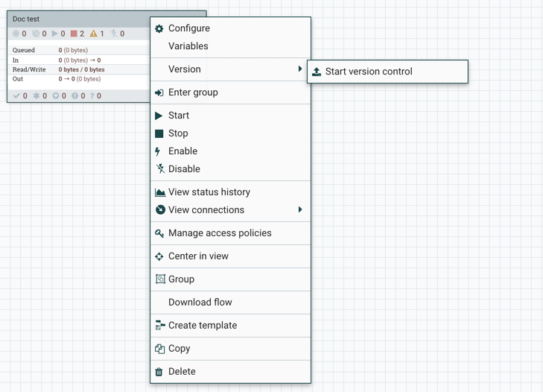Click the stopped components red square indicator
Image resolution: width=543 pixels, height=392 pixels.
[x=74, y=34]
